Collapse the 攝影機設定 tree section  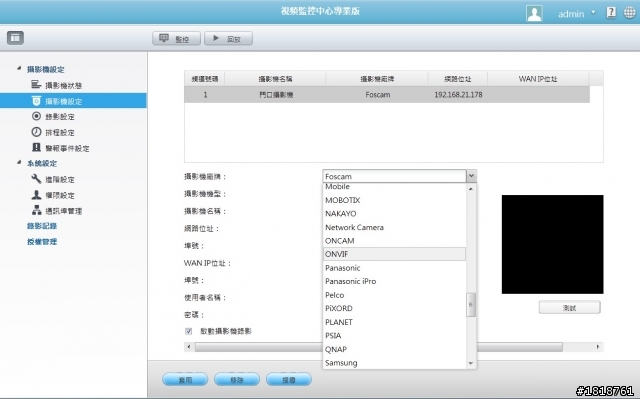[19, 69]
